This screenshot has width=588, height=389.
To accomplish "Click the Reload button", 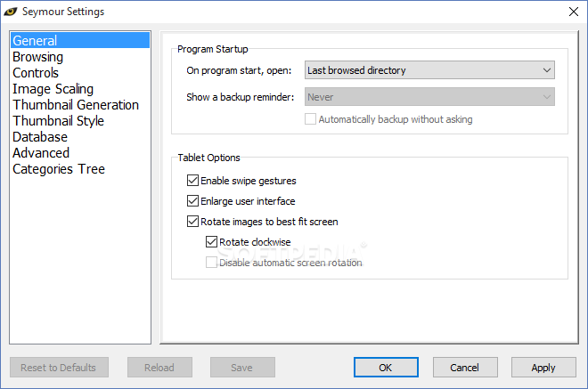I will click(159, 368).
